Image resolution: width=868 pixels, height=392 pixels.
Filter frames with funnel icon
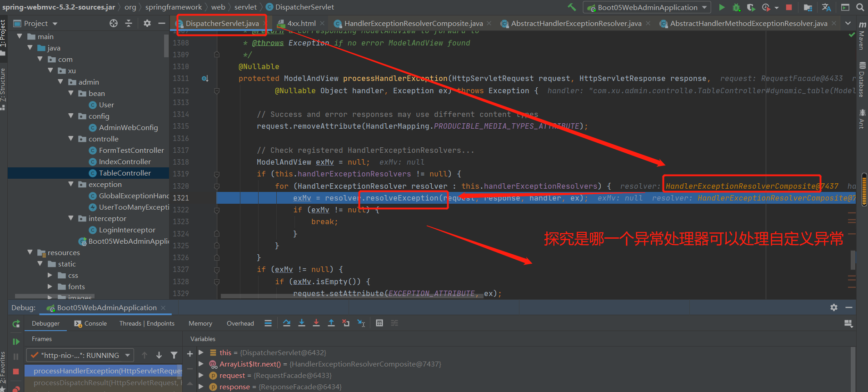(x=174, y=355)
